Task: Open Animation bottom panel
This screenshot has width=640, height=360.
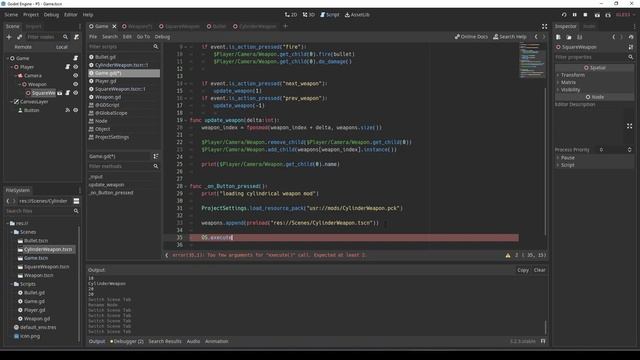Action: click(x=216, y=341)
